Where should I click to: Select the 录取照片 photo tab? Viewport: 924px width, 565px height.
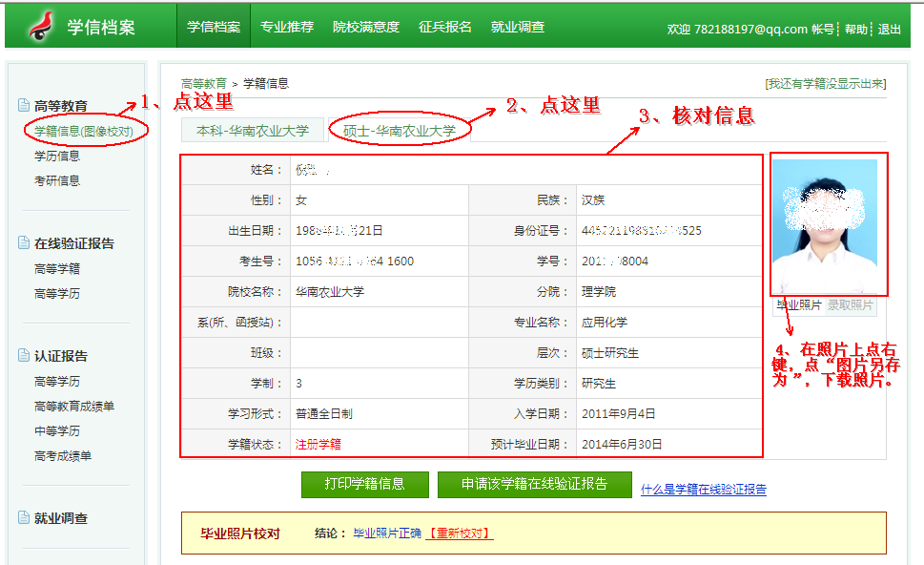coord(850,304)
